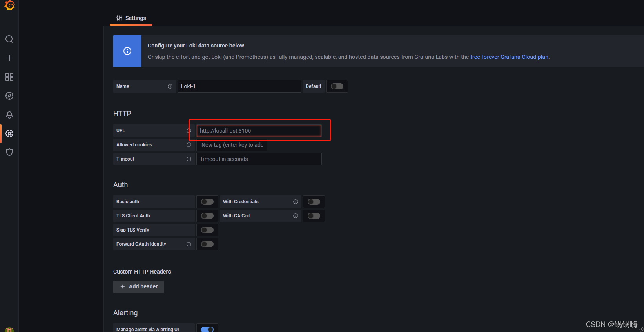Viewport: 644px width, 332px height.
Task: Click the Name input field containing Loki-1
Action: pyautogui.click(x=239, y=86)
